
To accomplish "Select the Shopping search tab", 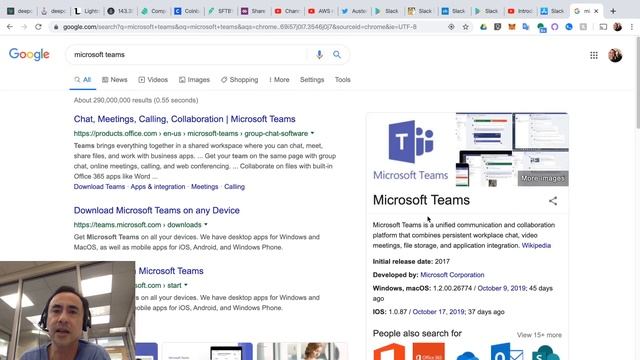I will pos(240,80).
